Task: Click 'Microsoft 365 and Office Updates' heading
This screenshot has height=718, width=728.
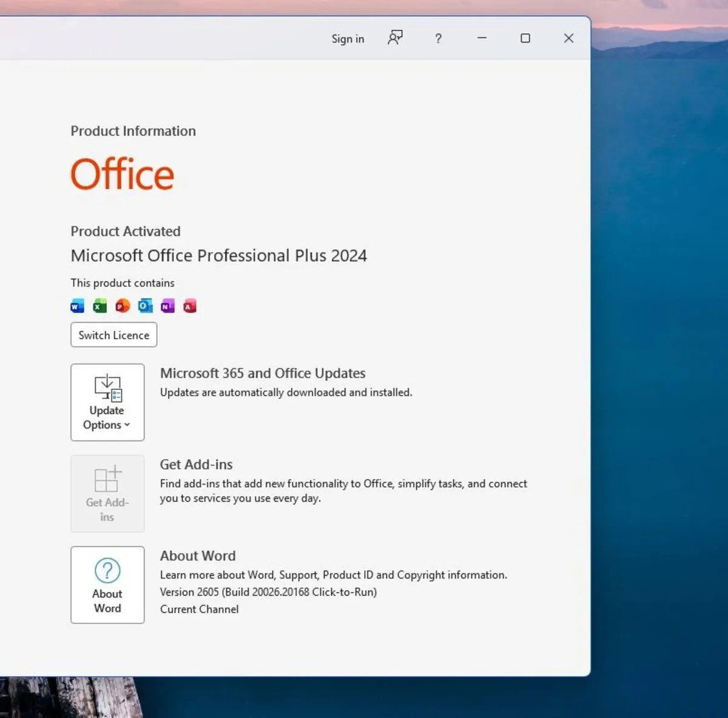Action: [263, 373]
